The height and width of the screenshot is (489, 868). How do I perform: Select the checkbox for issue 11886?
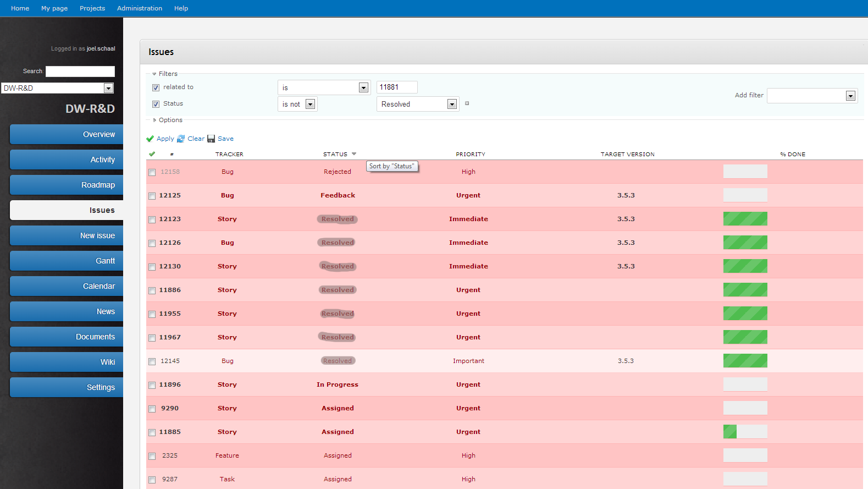(152, 290)
